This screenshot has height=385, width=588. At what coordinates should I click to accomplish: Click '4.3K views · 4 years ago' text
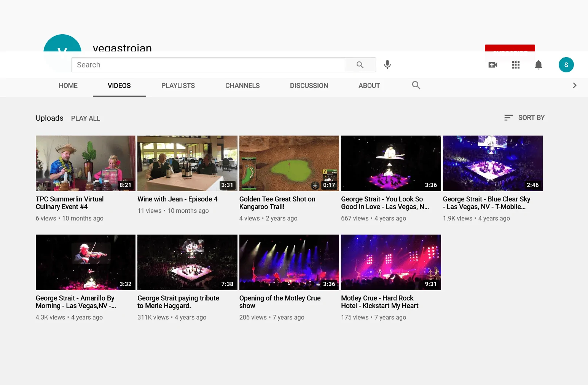(x=69, y=317)
